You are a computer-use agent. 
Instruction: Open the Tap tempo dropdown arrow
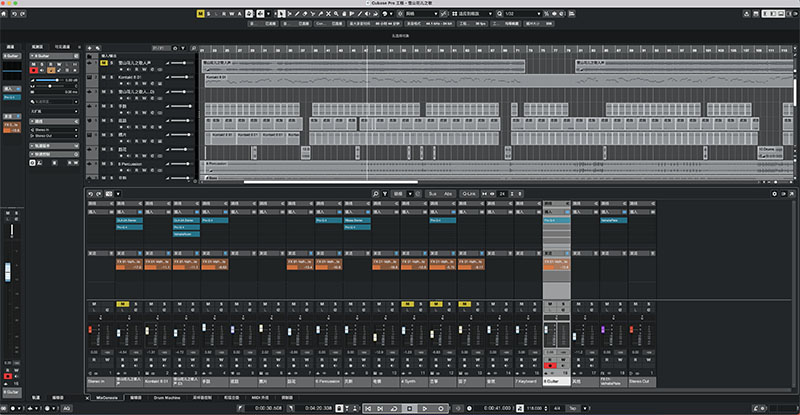point(585,408)
